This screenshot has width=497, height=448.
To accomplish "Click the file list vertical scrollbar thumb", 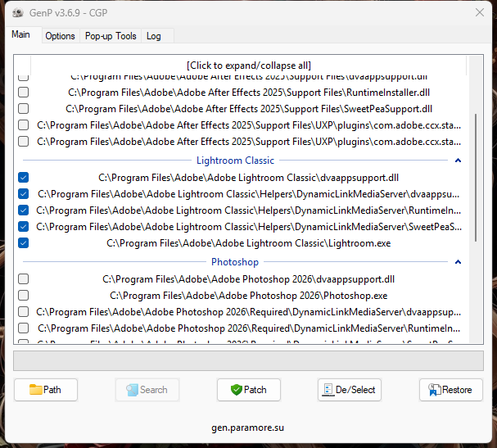I will (476, 178).
